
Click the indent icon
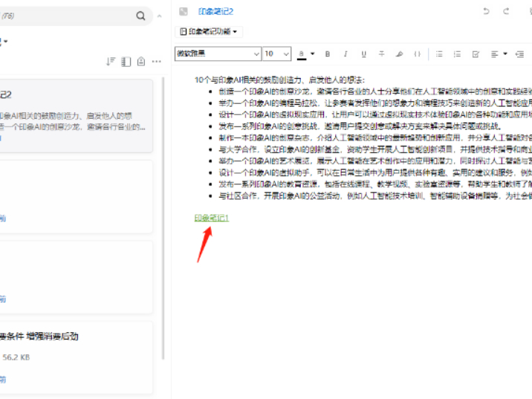[x=519, y=54]
